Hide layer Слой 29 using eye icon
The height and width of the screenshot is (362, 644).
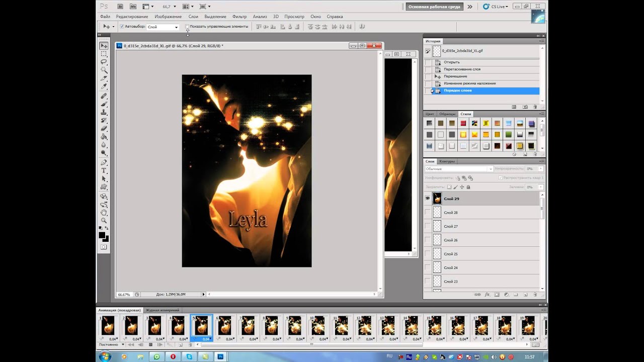pyautogui.click(x=428, y=199)
